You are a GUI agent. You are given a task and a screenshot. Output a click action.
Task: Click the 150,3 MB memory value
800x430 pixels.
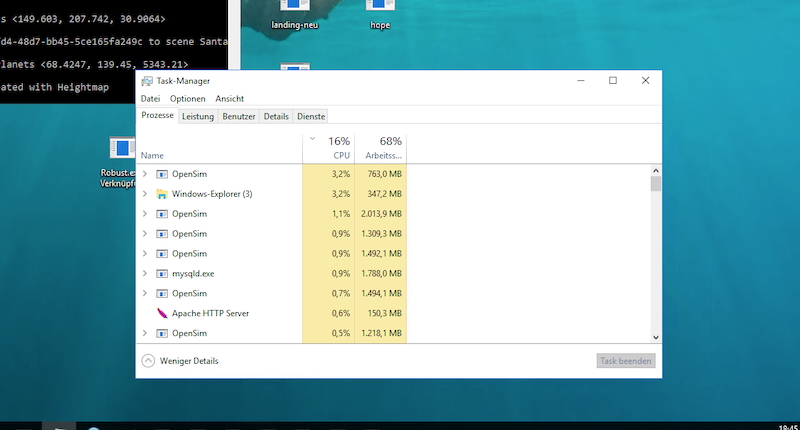point(385,313)
